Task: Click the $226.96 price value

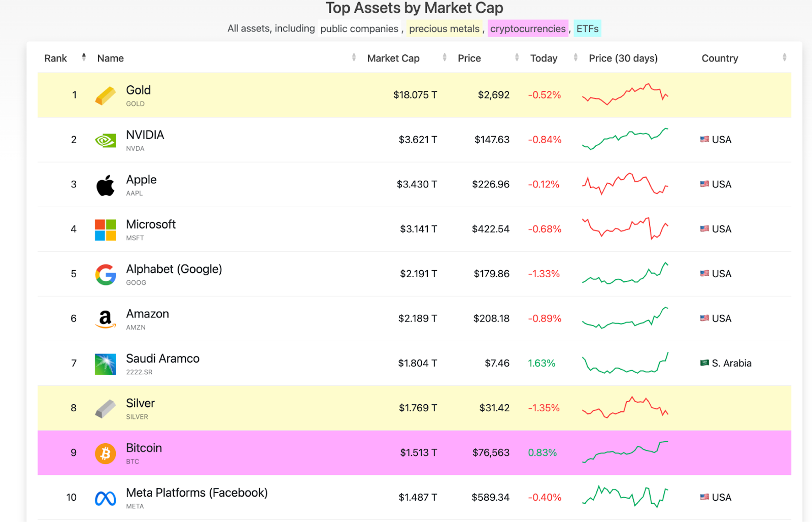Action: pos(491,184)
